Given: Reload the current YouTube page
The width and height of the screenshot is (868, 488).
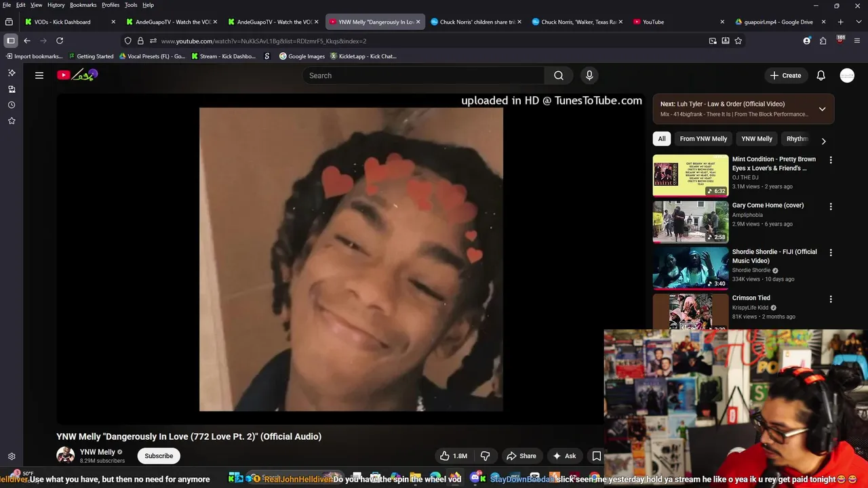Looking at the screenshot, I should (60, 41).
